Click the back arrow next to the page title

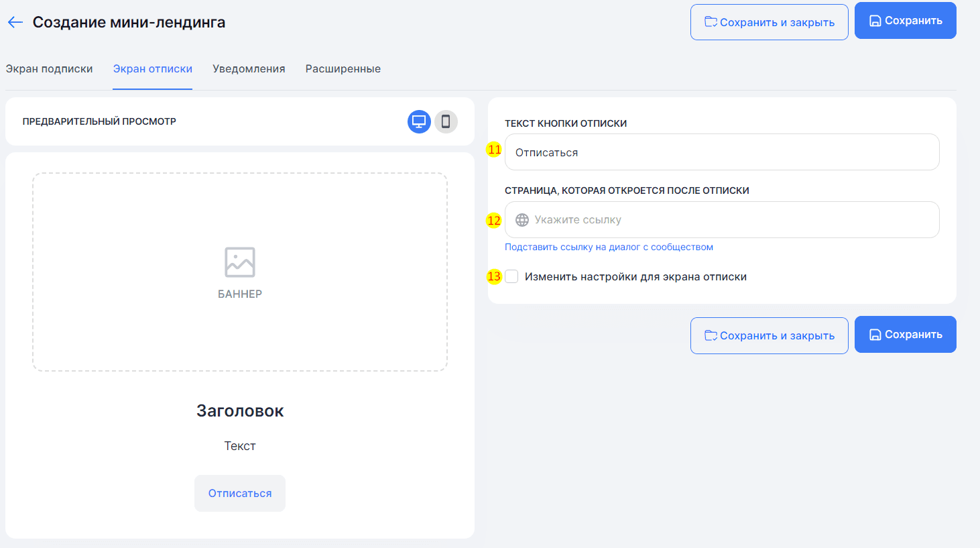click(x=15, y=22)
